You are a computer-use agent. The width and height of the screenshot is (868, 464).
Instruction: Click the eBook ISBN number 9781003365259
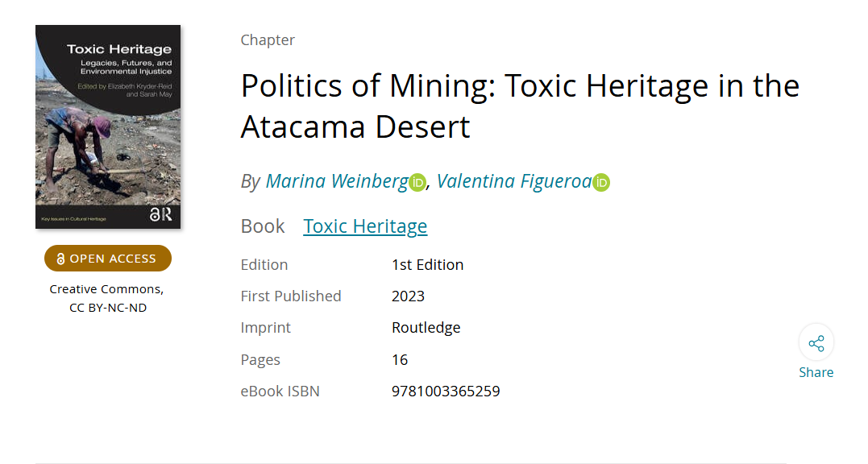(x=446, y=391)
